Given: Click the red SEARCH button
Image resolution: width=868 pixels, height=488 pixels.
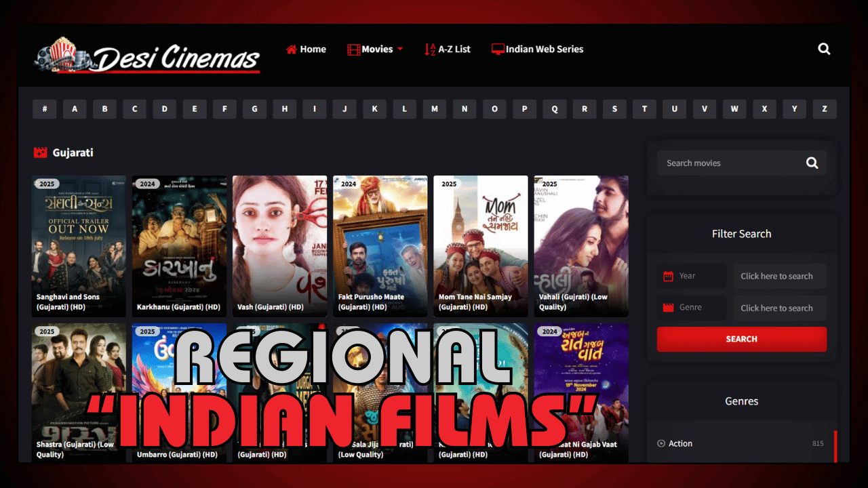Looking at the screenshot, I should [x=742, y=339].
